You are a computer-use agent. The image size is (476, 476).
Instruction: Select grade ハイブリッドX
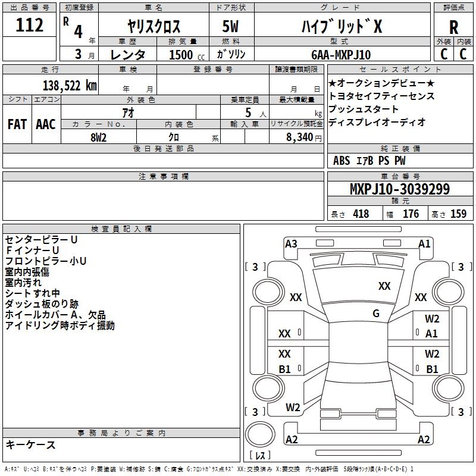342,26
